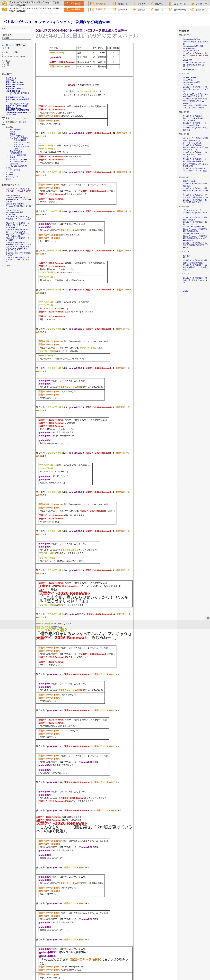Open WKVUEDR in update history
The image size is (210, 980).
tap(188, 60)
